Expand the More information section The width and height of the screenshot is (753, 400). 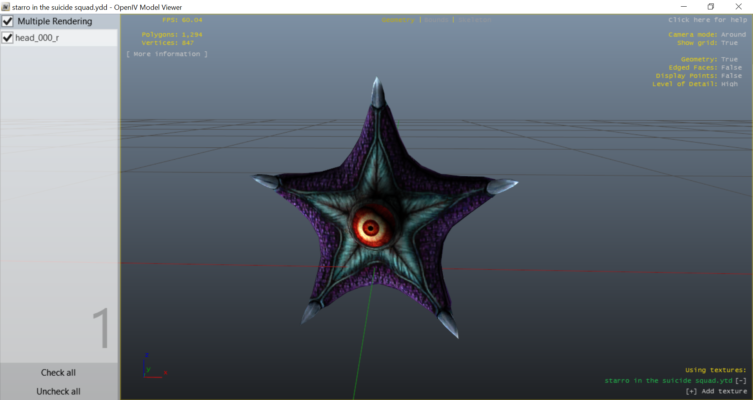(x=167, y=54)
